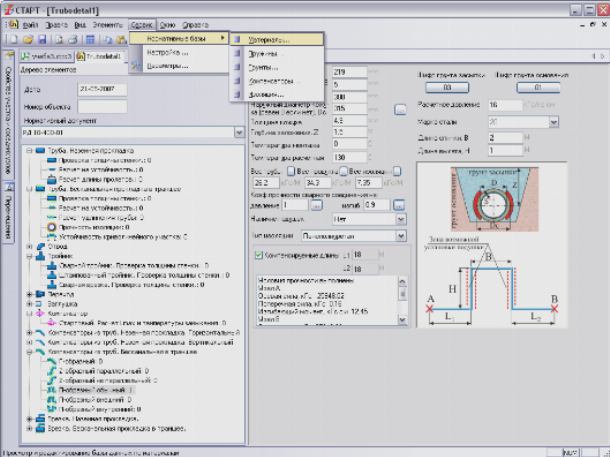Viewport: 610px width, 457px height.
Task: Choose Настройка in the Сервис menu
Action: coord(168,52)
